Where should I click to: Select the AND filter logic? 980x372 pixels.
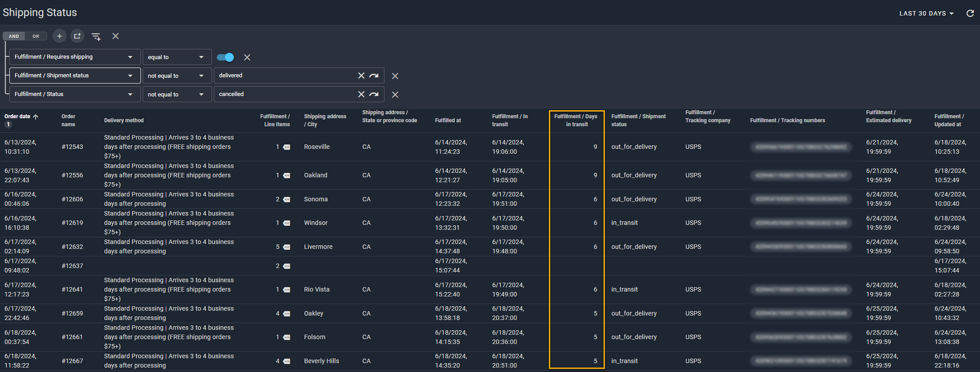click(14, 36)
